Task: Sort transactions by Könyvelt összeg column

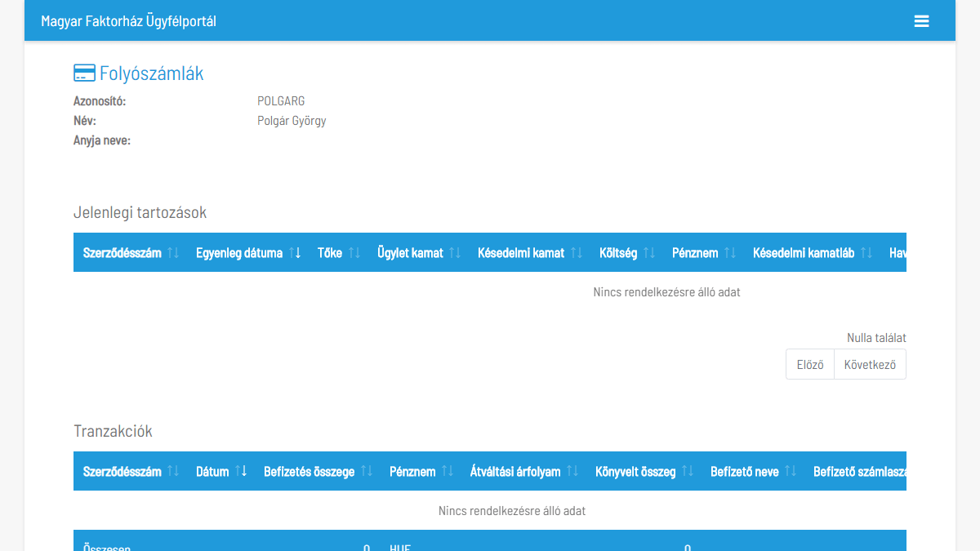Action: pyautogui.click(x=644, y=472)
